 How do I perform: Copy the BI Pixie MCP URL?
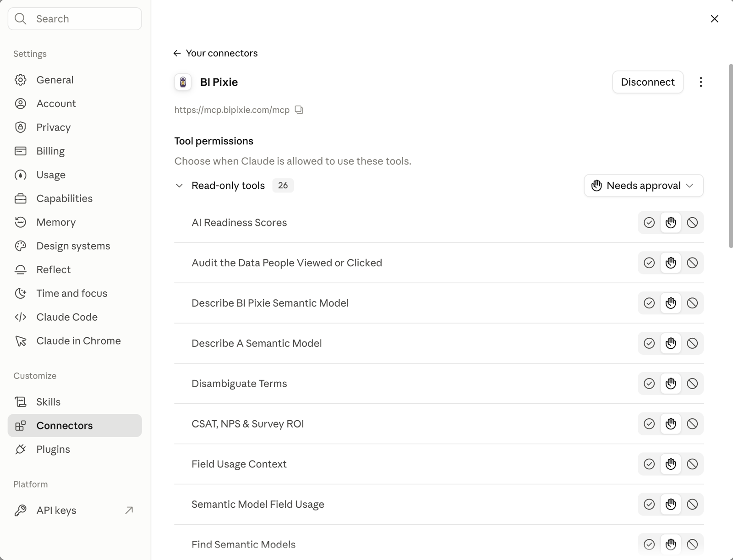299,110
